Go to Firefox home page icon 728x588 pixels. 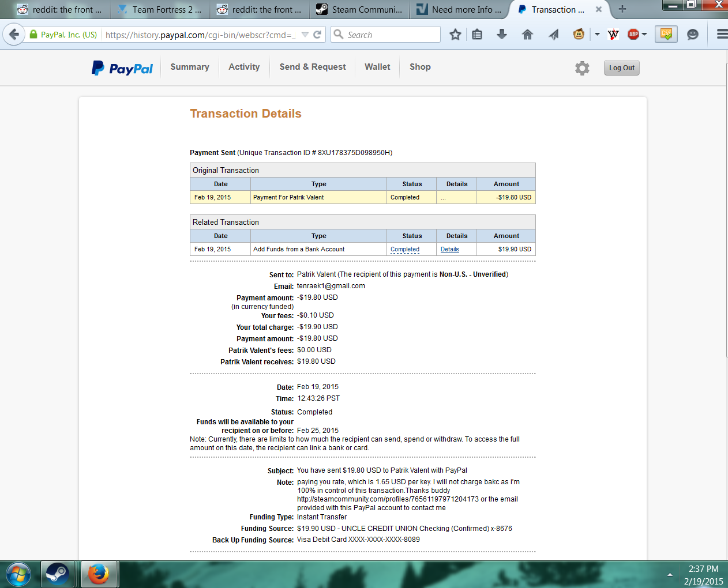[527, 35]
